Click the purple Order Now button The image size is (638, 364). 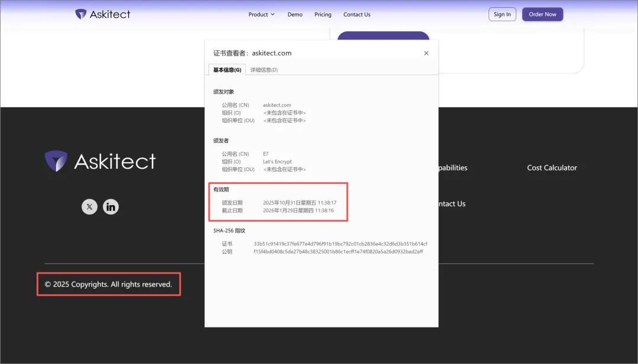pos(542,14)
